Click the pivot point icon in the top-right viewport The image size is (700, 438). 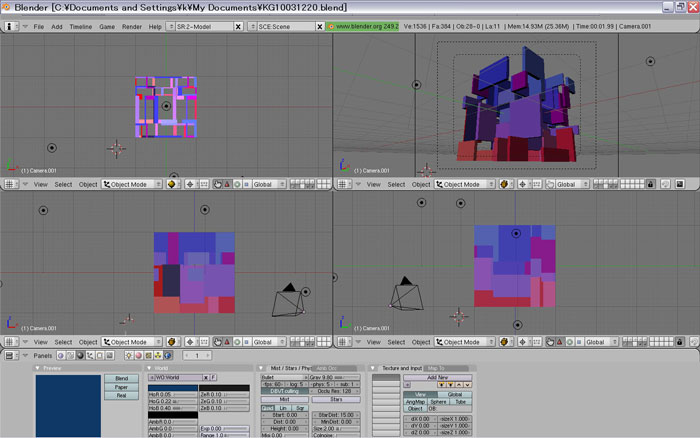(x=523, y=184)
